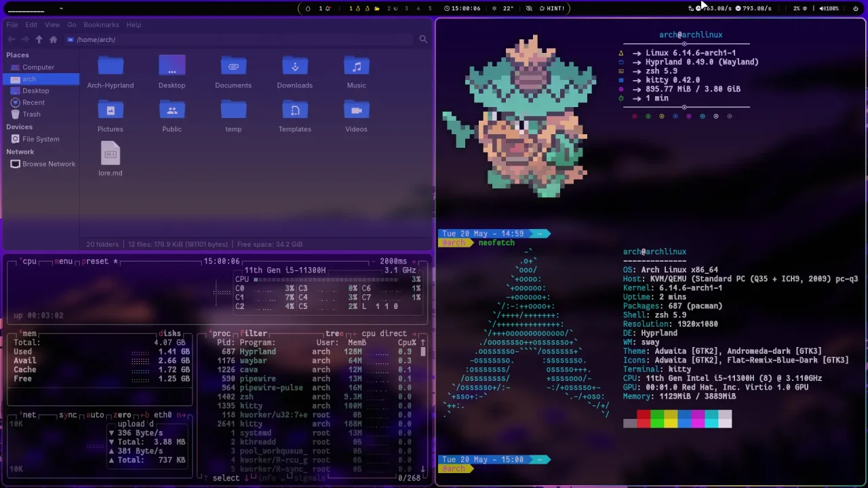The image size is (868, 488).
Task: Open the View menu
Action: click(52, 25)
